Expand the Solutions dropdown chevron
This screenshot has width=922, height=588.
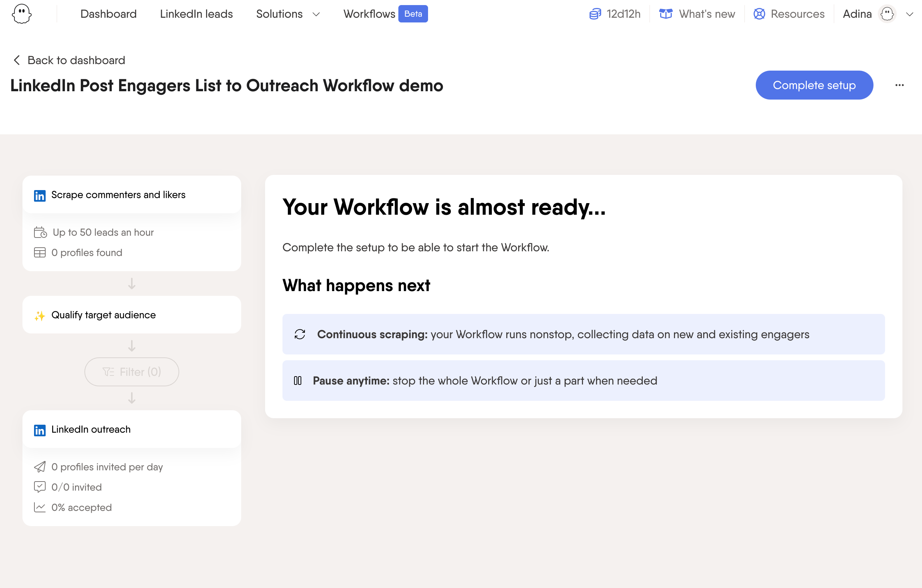(x=316, y=14)
